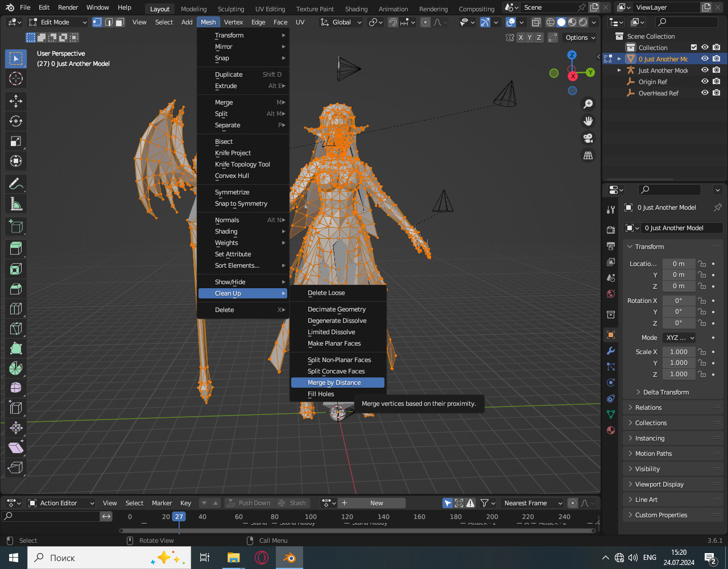Choose Merge by Distance from Clean Up

334,383
